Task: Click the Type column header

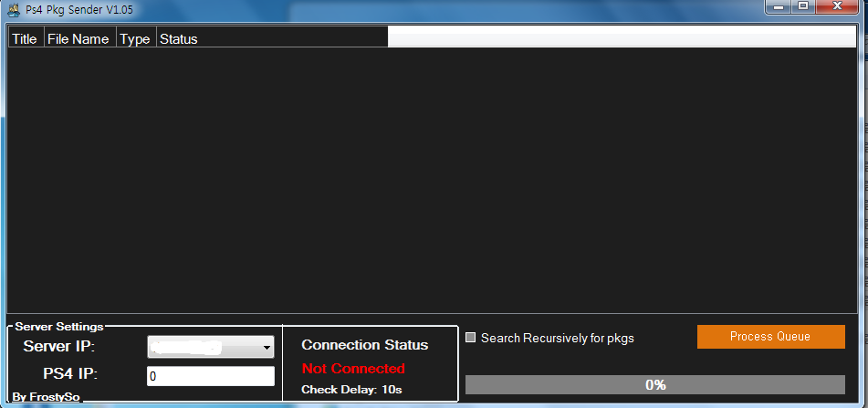Action: click(x=136, y=38)
